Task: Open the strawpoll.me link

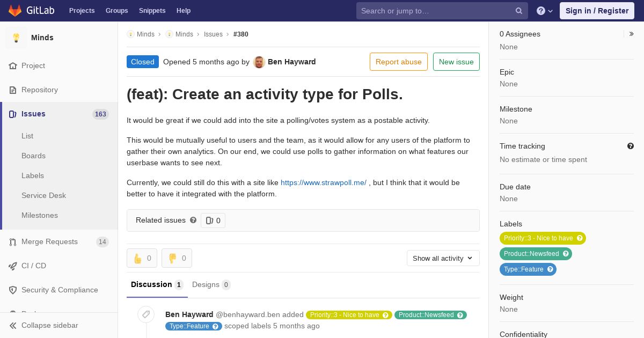Action: click(x=324, y=182)
